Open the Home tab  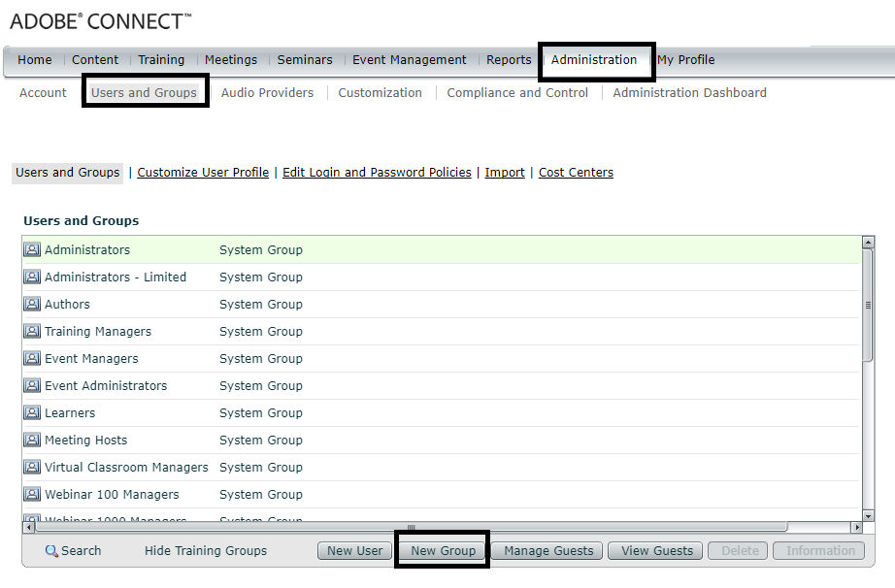point(34,60)
